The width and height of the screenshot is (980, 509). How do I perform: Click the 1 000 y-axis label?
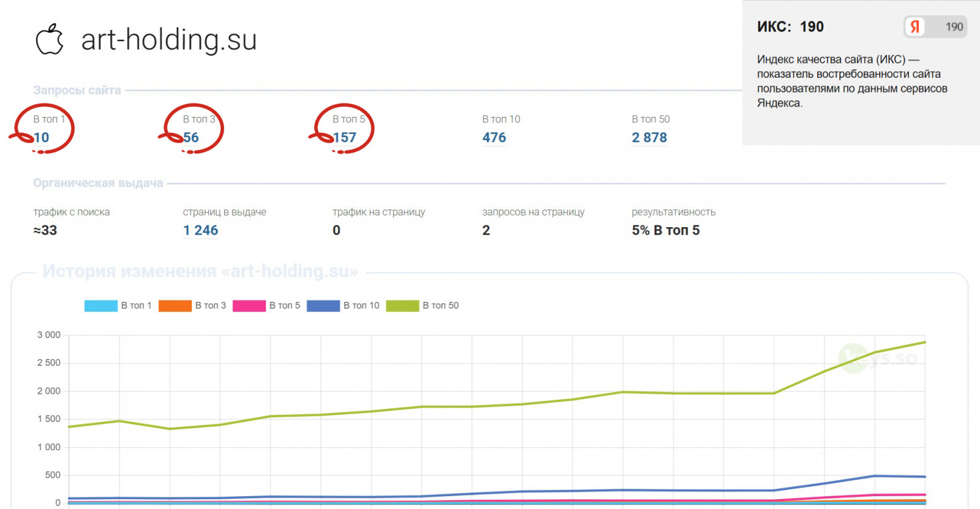point(49,447)
